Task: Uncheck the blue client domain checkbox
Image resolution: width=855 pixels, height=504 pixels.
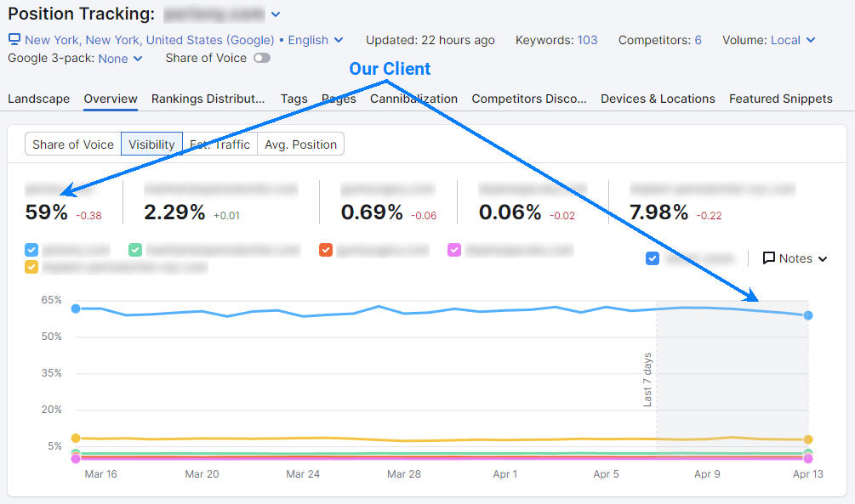Action: (x=31, y=250)
